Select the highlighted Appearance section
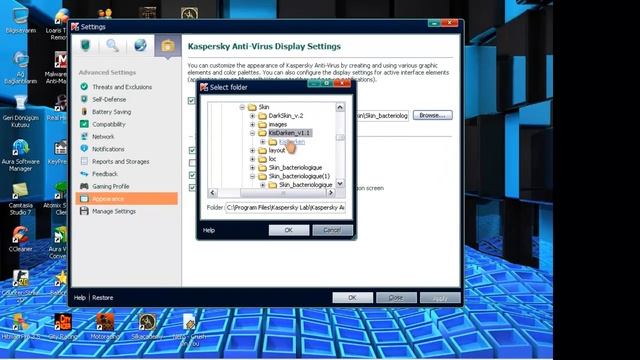Screen dimensions: 640x360 (x=127, y=199)
